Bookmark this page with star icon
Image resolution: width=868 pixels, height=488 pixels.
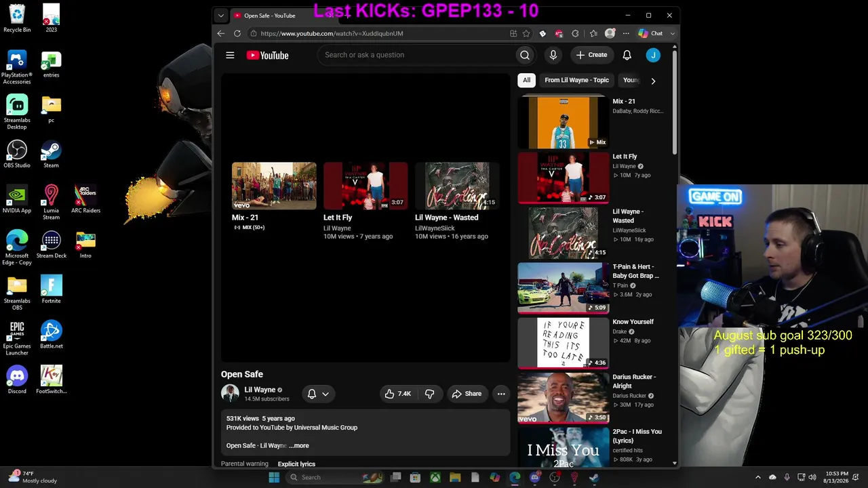(x=526, y=33)
